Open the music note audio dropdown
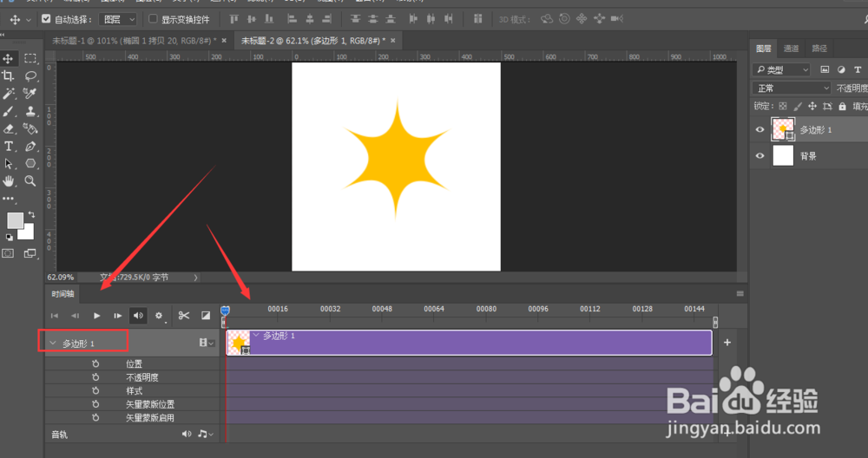The height and width of the screenshot is (458, 868). point(206,435)
